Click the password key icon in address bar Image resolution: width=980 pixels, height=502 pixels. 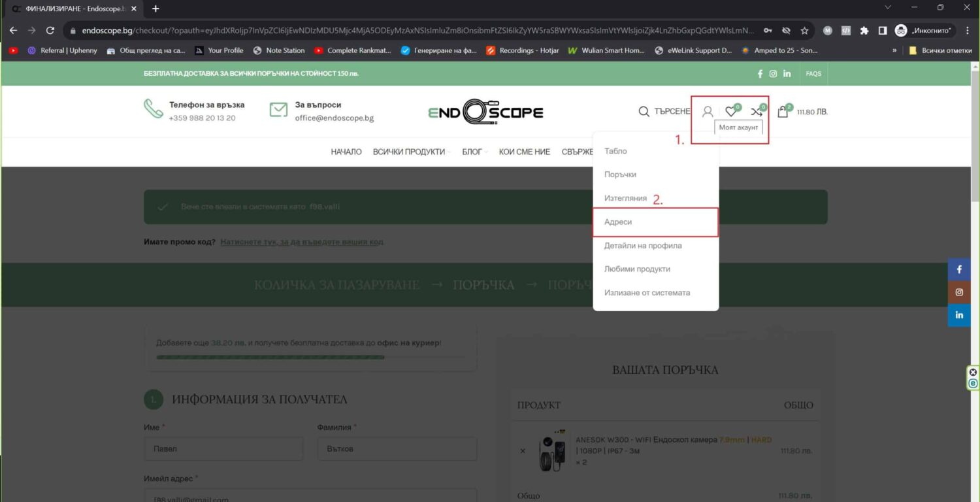click(x=768, y=31)
